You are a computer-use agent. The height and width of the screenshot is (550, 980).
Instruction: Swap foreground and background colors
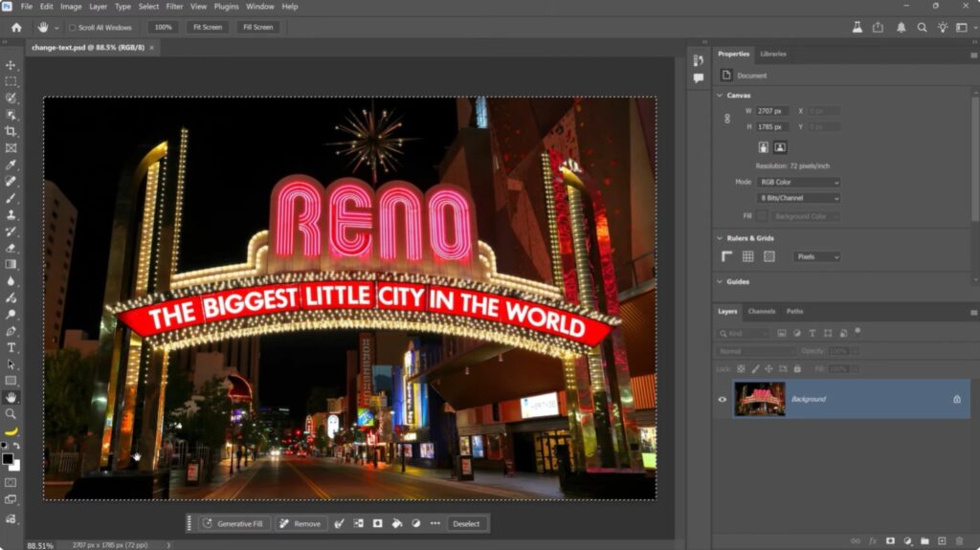(x=16, y=446)
